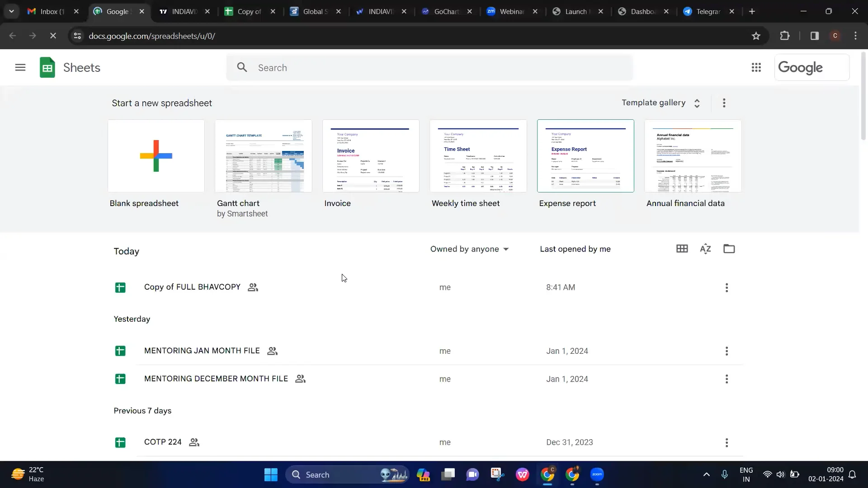View site information icon in address bar

pyautogui.click(x=77, y=36)
